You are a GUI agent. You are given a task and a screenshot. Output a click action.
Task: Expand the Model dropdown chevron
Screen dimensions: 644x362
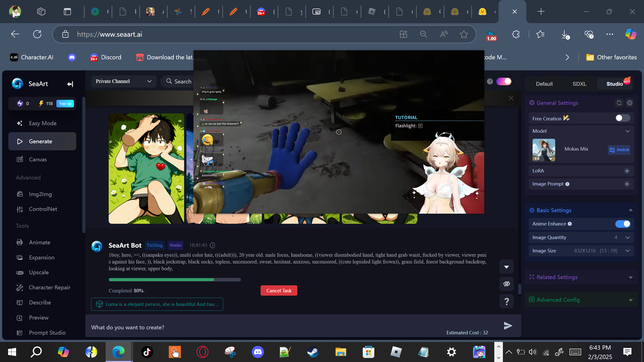coord(628,131)
